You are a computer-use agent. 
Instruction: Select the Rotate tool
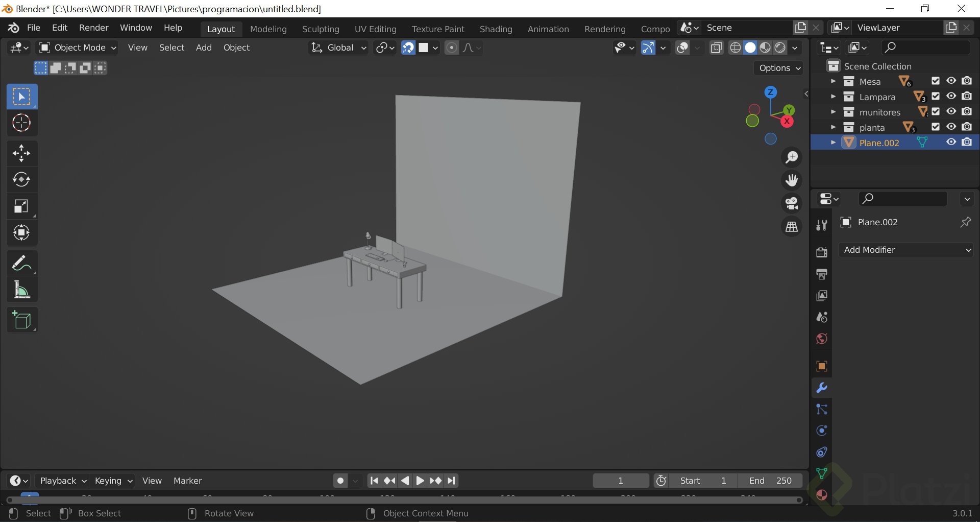pos(21,179)
